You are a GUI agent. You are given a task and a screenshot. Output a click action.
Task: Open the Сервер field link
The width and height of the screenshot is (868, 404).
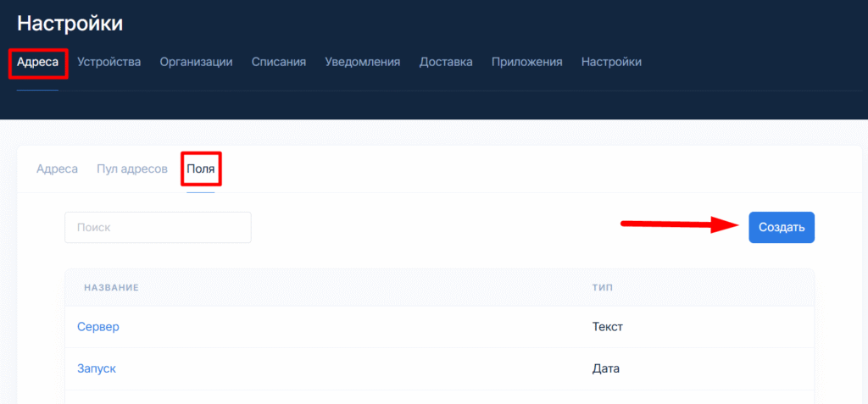click(x=98, y=327)
